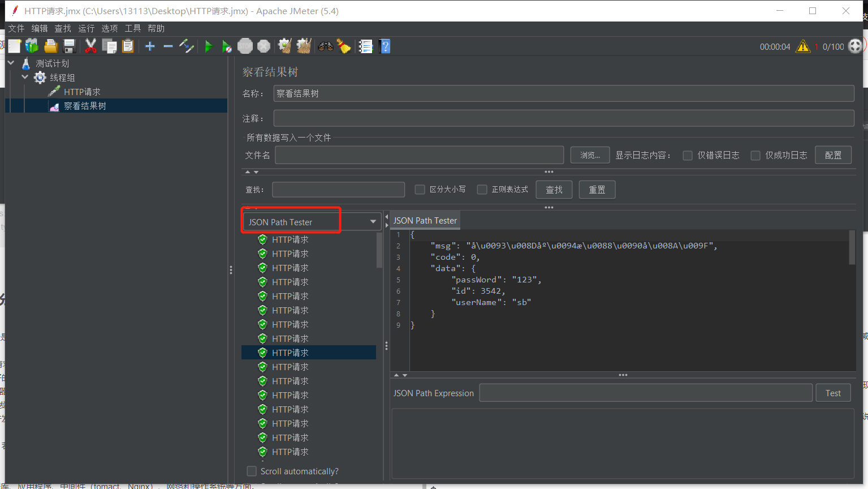The width and height of the screenshot is (868, 489).
Task: Click the JSON Path Expression input field
Action: [x=646, y=393]
